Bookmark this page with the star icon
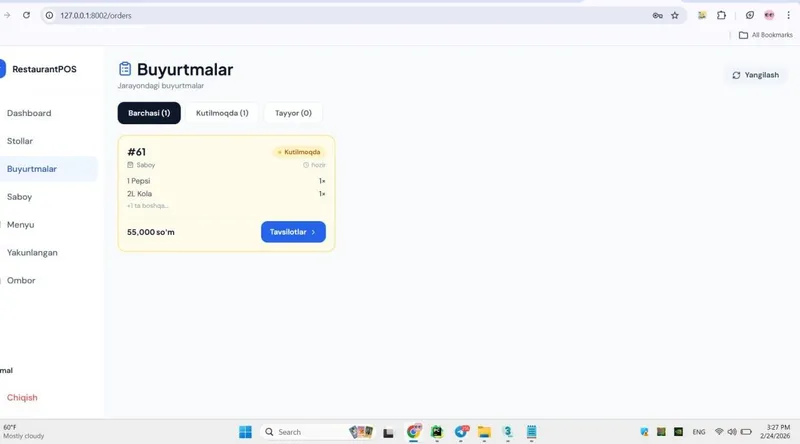This screenshot has width=800, height=444. pos(674,15)
